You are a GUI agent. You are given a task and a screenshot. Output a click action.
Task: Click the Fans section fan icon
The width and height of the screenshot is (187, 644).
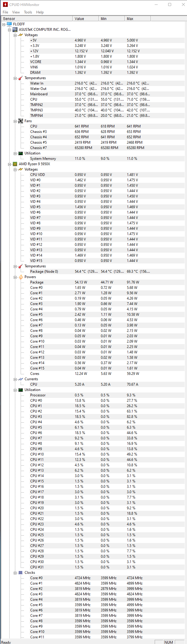[x=21, y=121]
